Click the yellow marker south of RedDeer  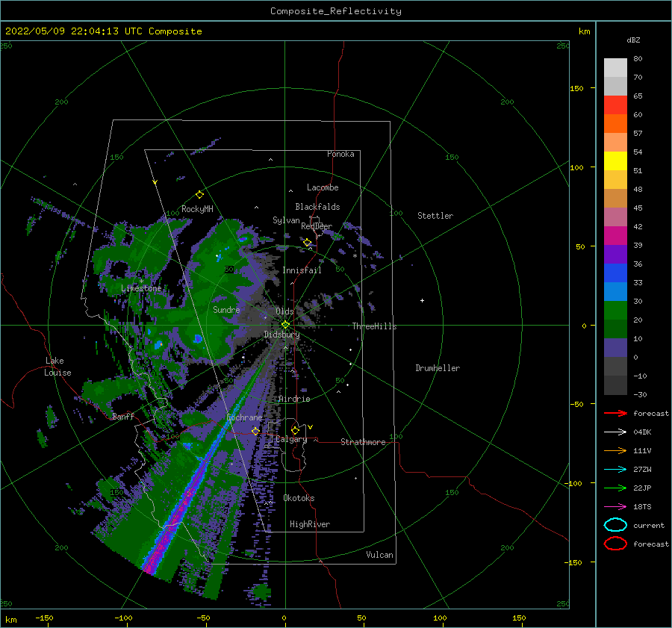(308, 243)
